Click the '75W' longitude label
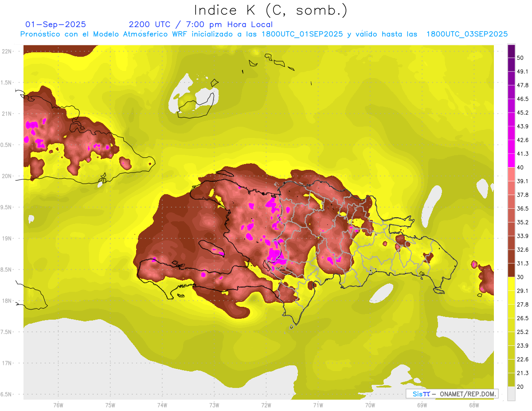532x411 pixels. click(x=110, y=405)
